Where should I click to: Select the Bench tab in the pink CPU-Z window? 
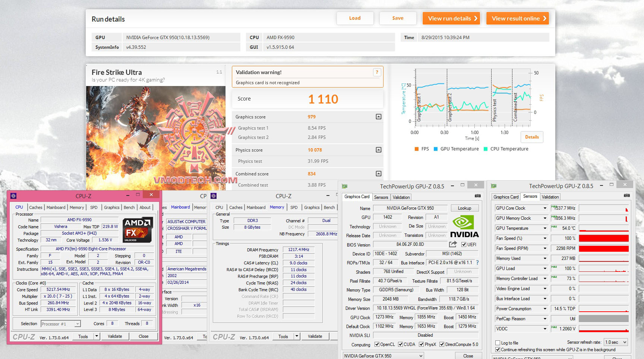tap(129, 207)
